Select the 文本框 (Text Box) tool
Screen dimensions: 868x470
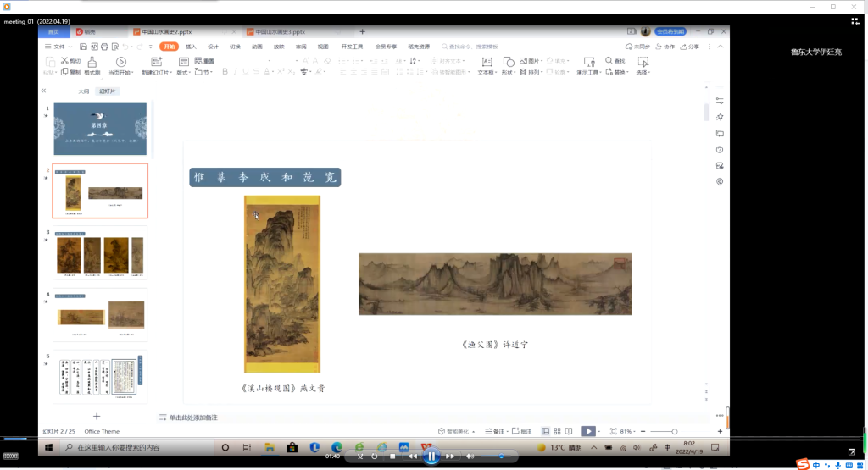pos(487,62)
